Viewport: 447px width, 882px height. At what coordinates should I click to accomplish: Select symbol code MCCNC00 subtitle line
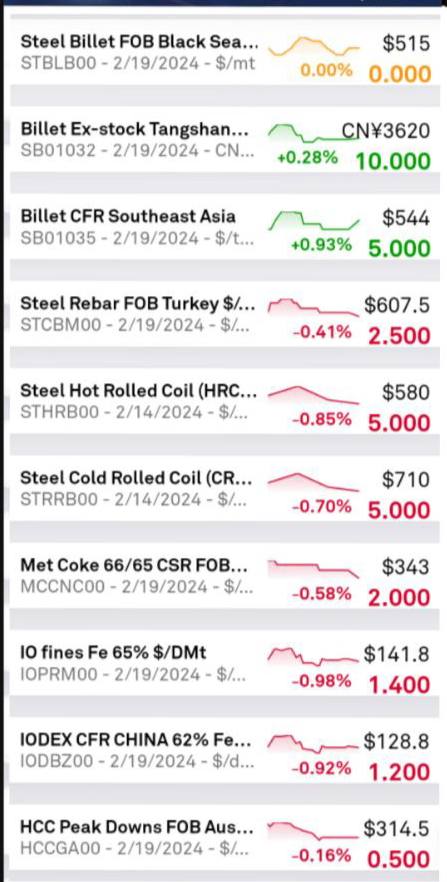point(137,587)
